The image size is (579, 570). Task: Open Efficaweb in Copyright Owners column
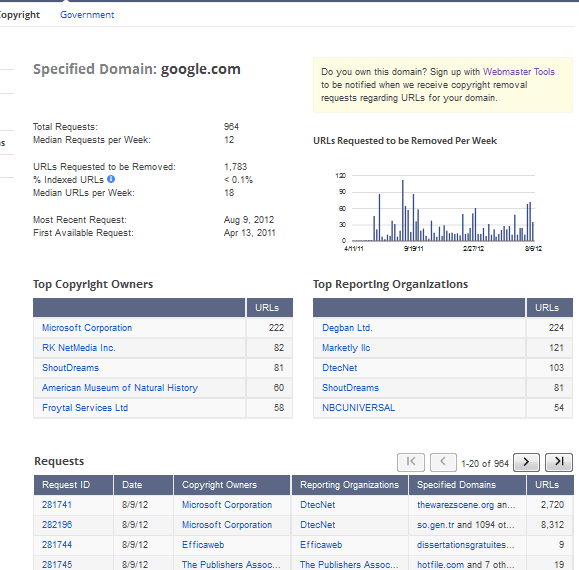coord(203,545)
